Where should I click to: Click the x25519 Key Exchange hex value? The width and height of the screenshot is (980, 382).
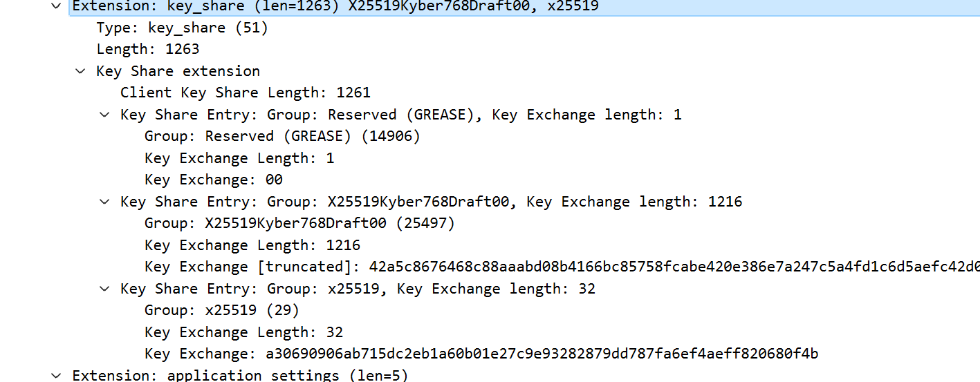click(542, 354)
